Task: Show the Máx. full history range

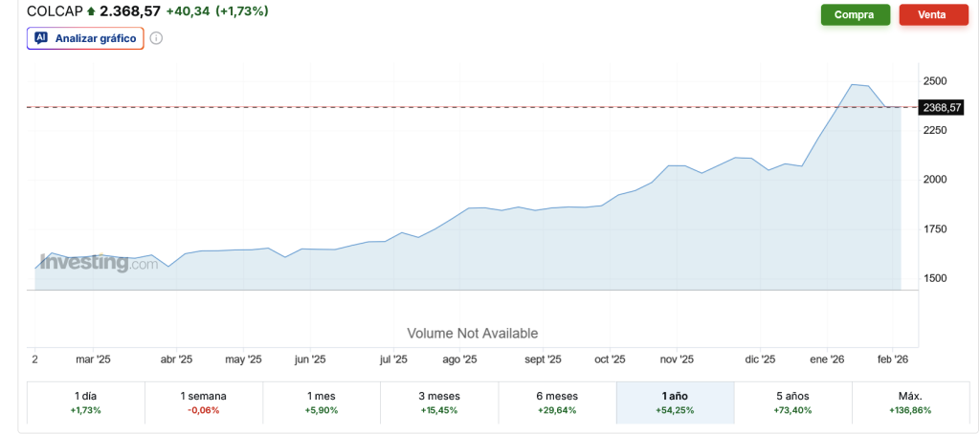Action: click(x=911, y=402)
